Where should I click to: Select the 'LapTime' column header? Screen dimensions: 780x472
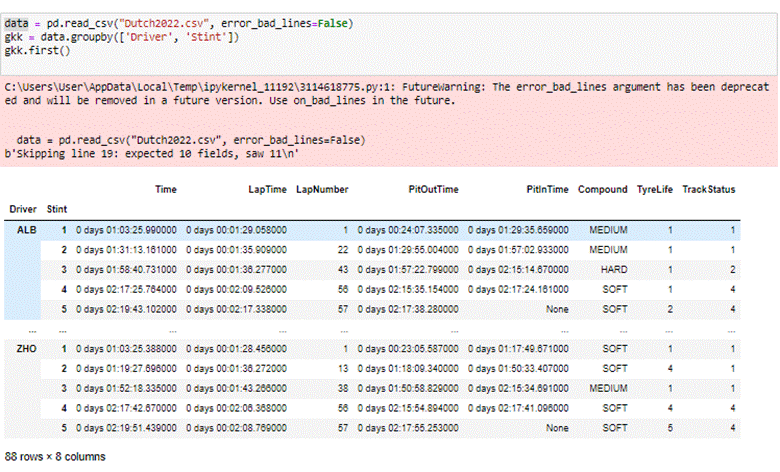tap(267, 189)
